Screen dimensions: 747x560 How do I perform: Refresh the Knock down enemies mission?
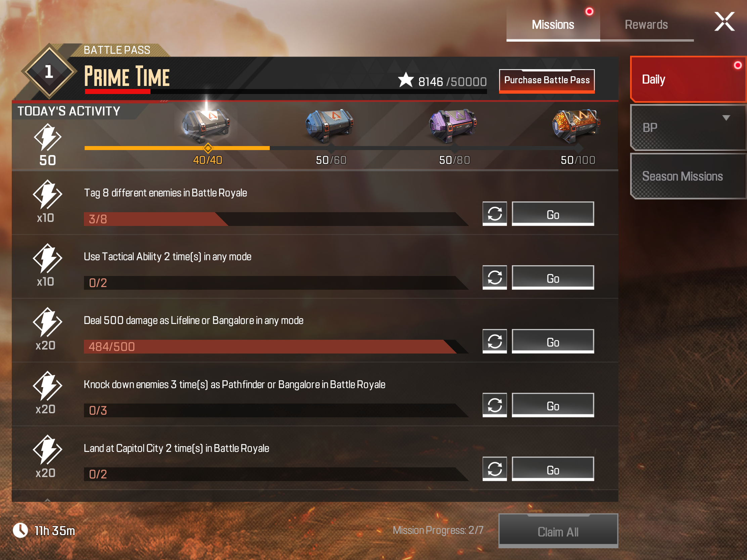click(494, 405)
